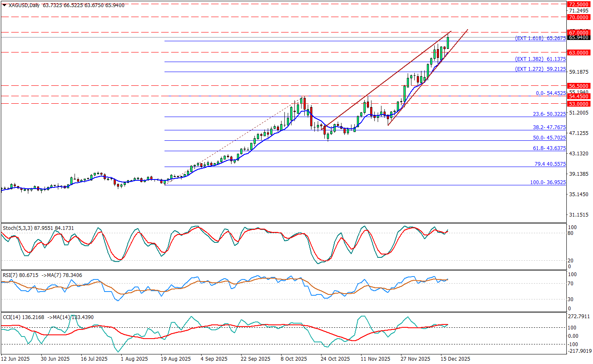
Task: Click the 15 Dec 2025 date marker
Action: coord(456,359)
